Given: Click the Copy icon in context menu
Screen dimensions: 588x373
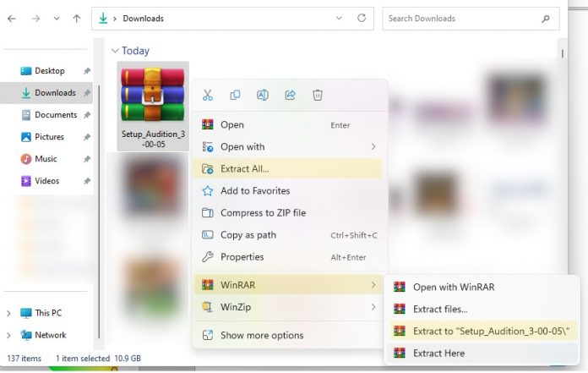Looking at the screenshot, I should [236, 96].
